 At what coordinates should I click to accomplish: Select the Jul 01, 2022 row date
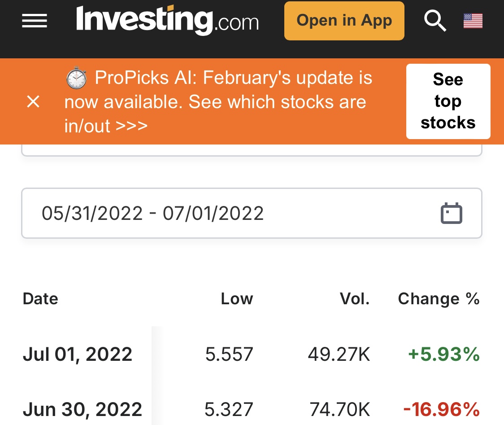pyautogui.click(x=78, y=355)
